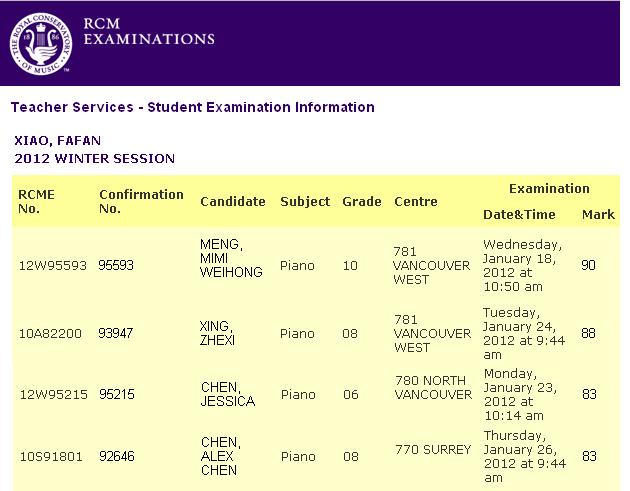Viewport: 630px width, 491px height.
Task: Select RCME number 12W95593
Action: tap(53, 265)
